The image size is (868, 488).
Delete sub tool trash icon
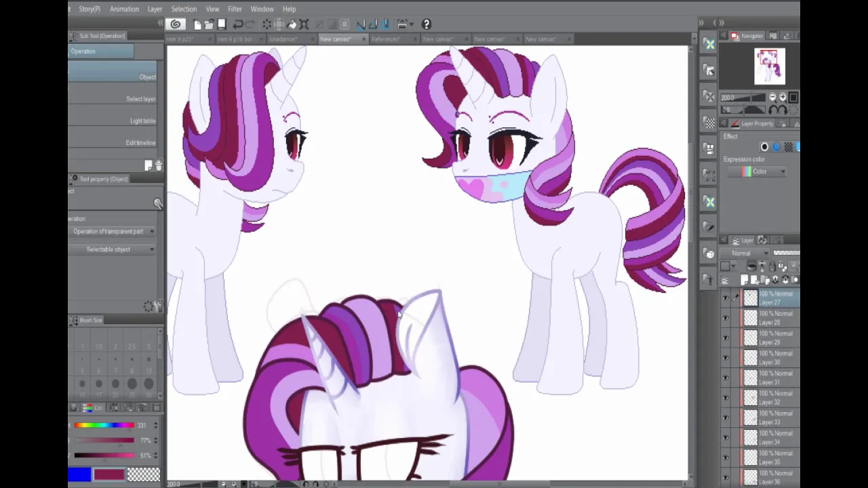coord(159,165)
